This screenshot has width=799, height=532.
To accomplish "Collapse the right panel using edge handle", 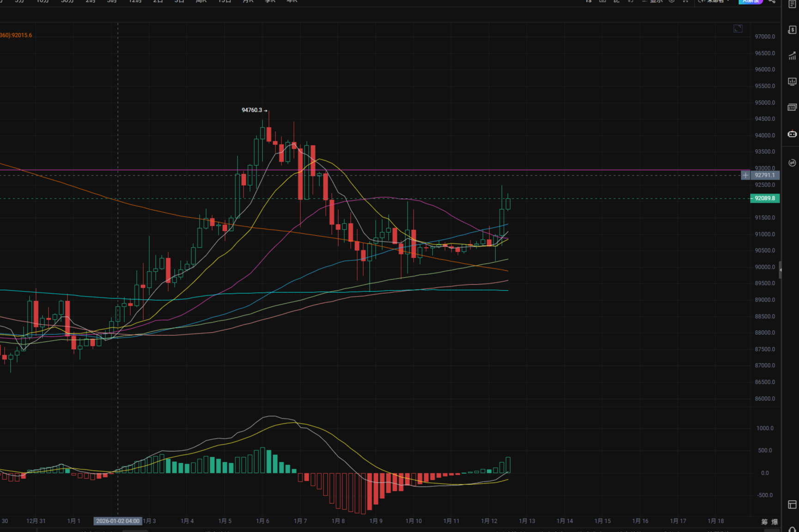I will (780, 270).
